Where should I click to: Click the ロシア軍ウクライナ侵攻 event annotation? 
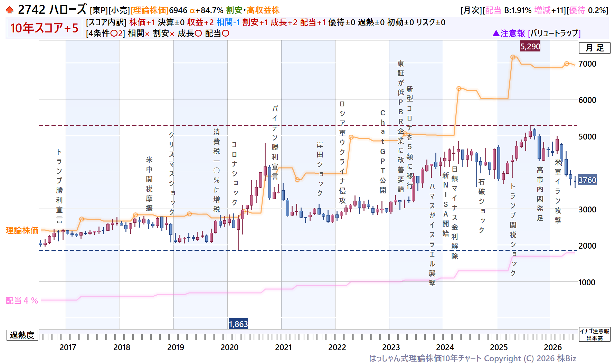click(342, 152)
